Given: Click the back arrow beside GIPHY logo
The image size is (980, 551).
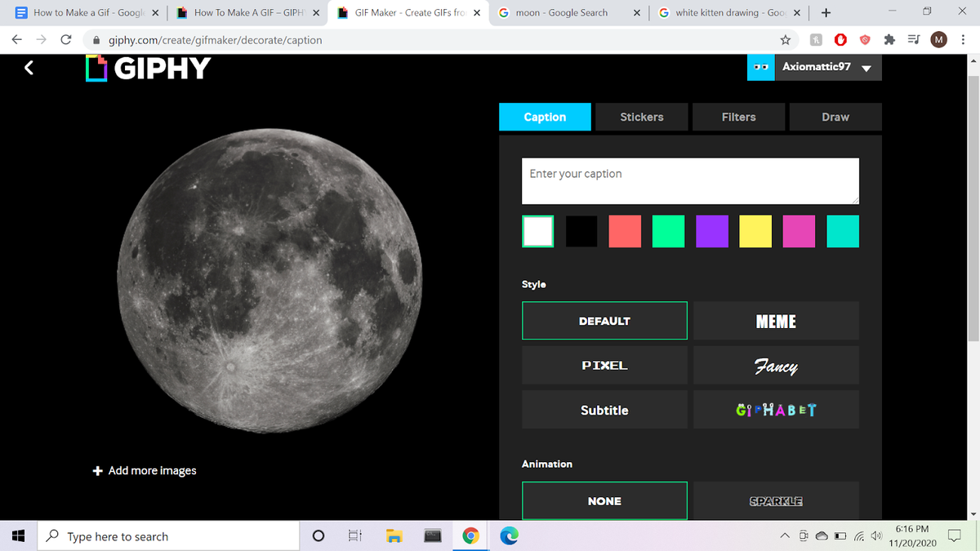Looking at the screenshot, I should pos(29,68).
